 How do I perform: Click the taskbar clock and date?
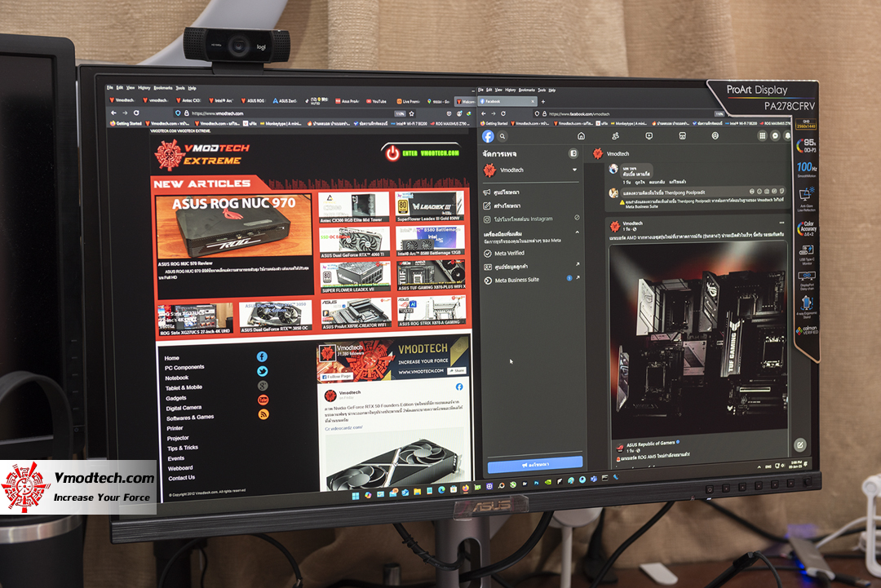point(795,464)
